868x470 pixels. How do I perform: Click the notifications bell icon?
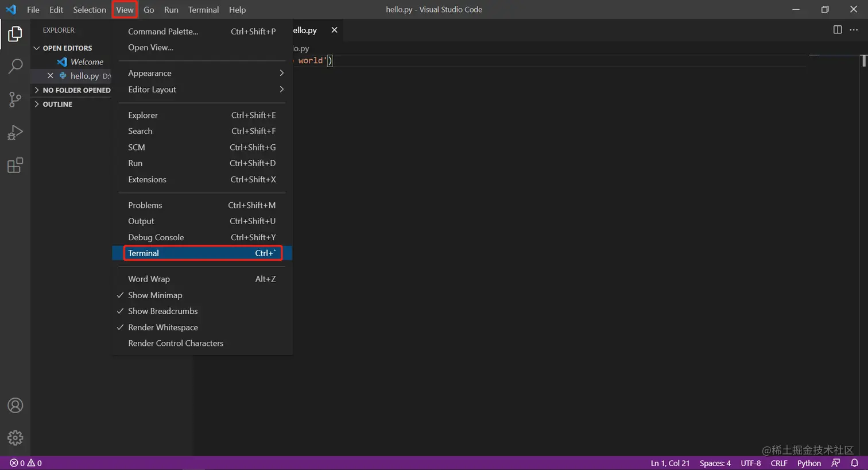[x=855, y=463]
